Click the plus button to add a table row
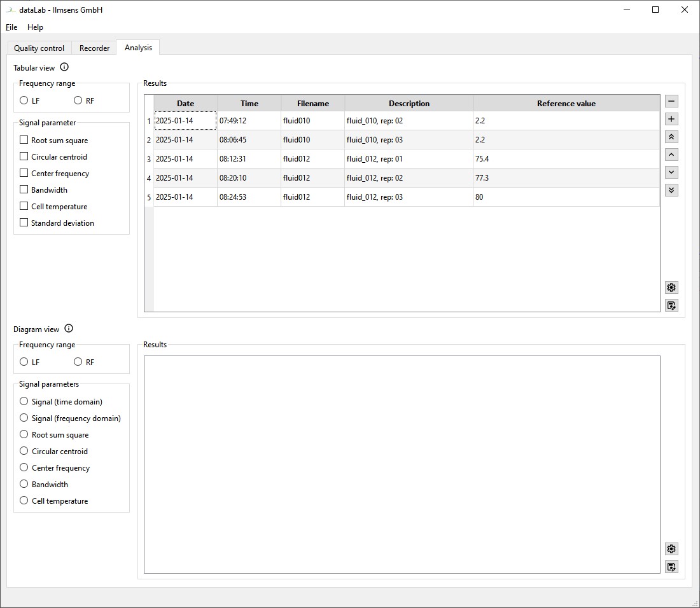 (671, 119)
